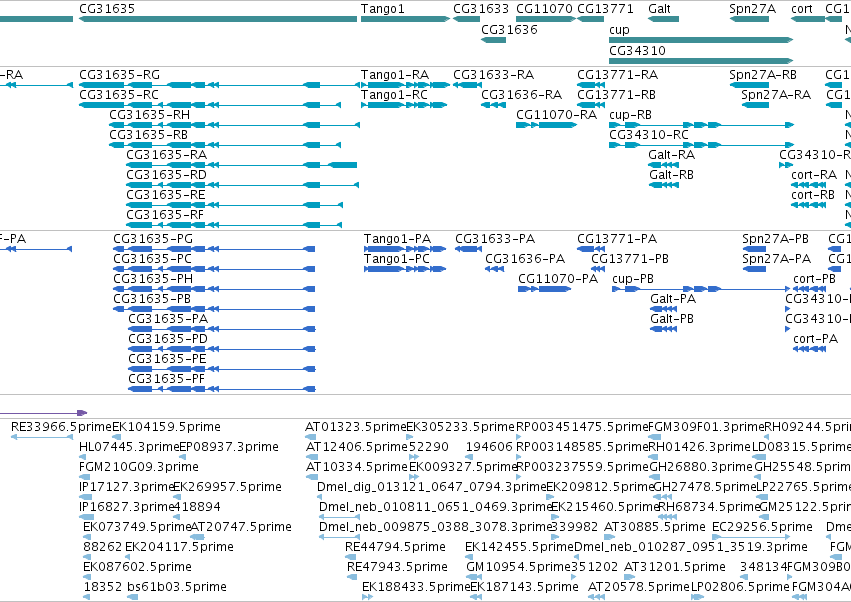Click transcript Tango1-RC
The image size is (851, 602).
[x=395, y=94]
